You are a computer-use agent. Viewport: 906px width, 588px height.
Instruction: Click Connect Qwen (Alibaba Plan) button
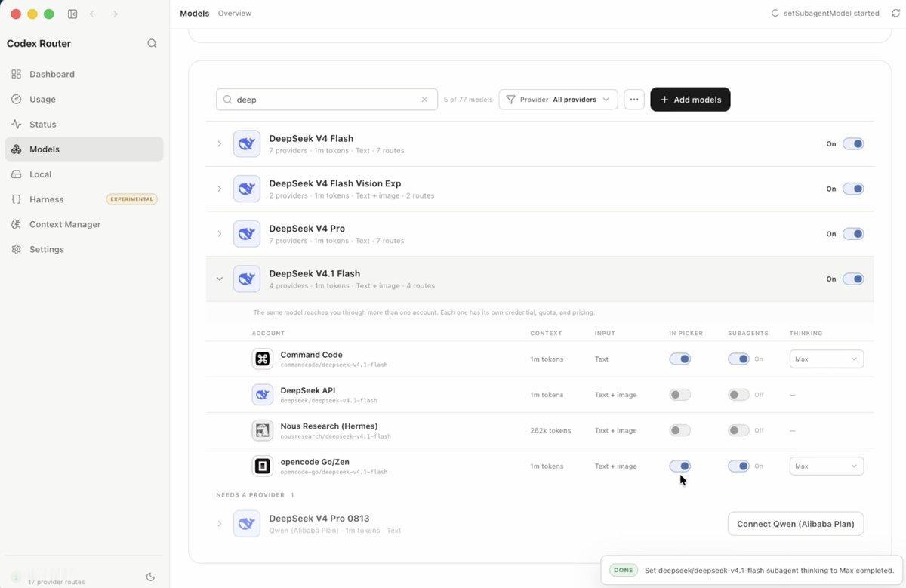[x=796, y=524]
